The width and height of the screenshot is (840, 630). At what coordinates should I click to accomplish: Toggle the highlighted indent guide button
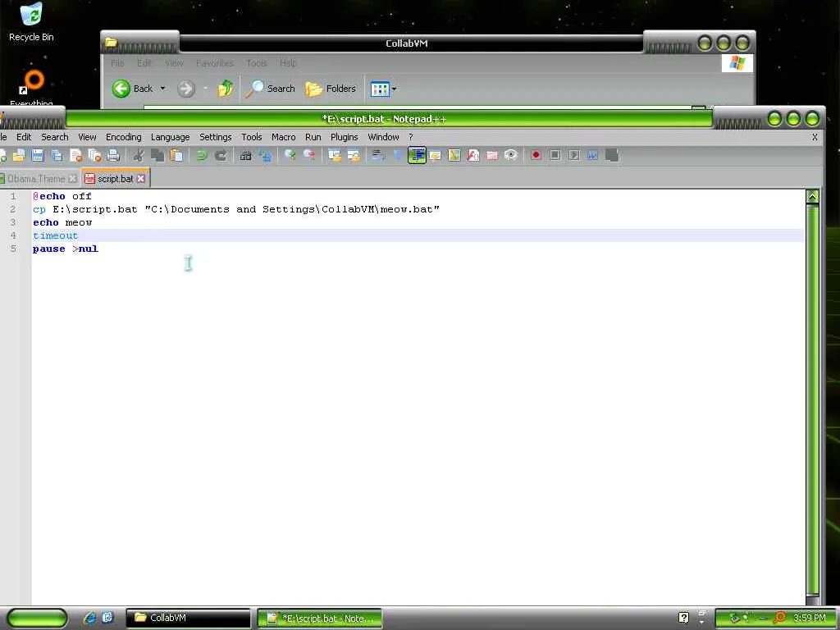pos(417,155)
